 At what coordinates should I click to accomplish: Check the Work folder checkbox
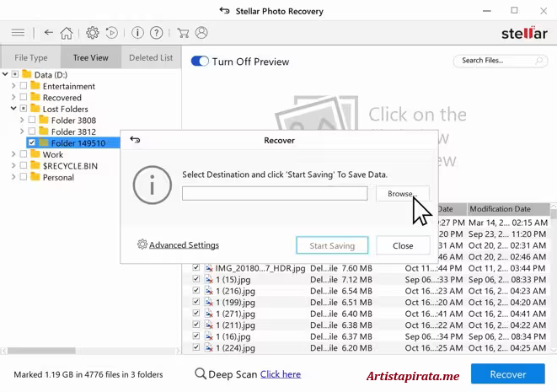24,154
